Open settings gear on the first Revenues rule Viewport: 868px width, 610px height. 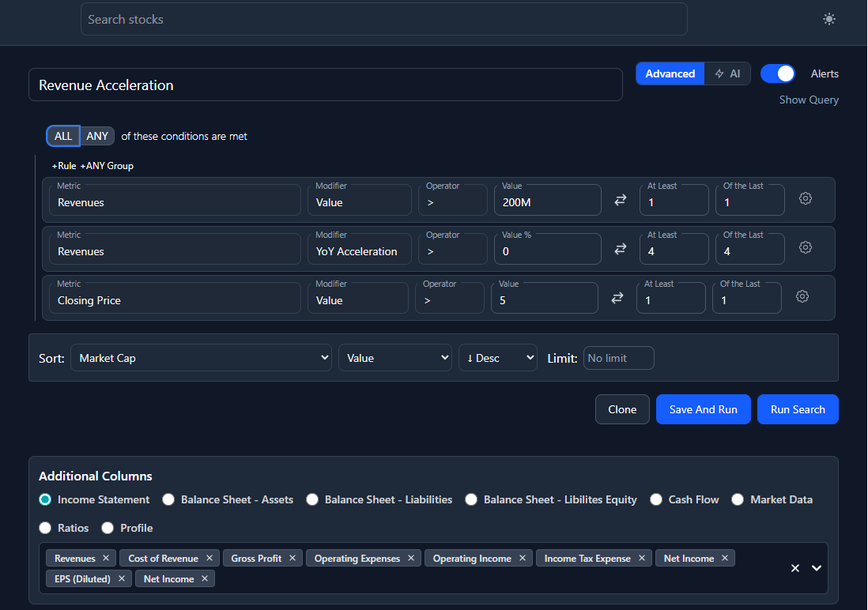point(805,198)
